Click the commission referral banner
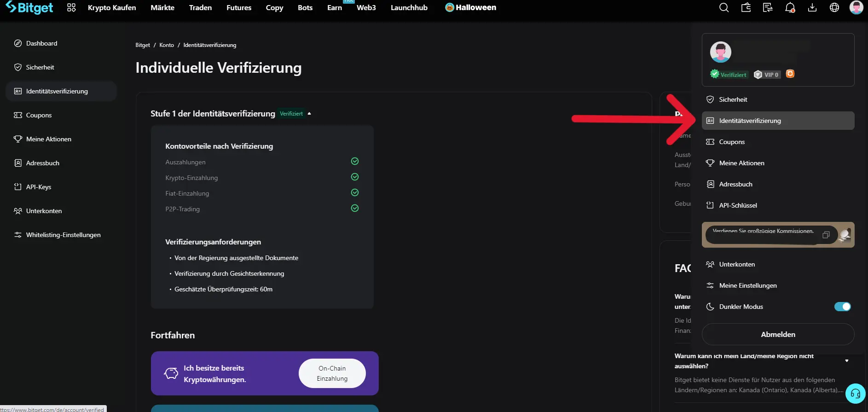868x412 pixels. 778,235
